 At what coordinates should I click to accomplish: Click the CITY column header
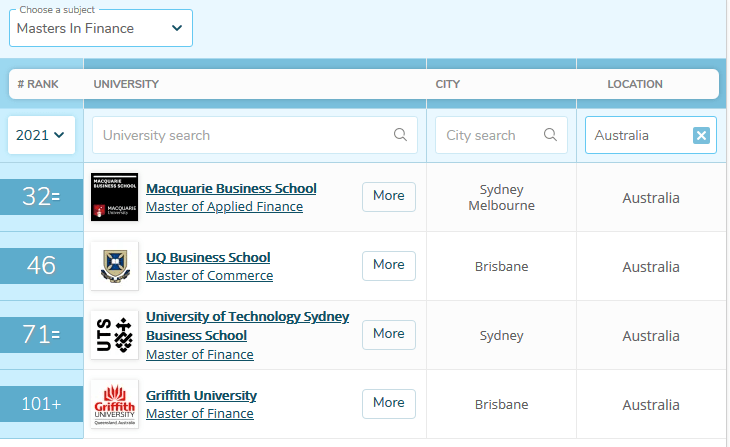(x=447, y=84)
